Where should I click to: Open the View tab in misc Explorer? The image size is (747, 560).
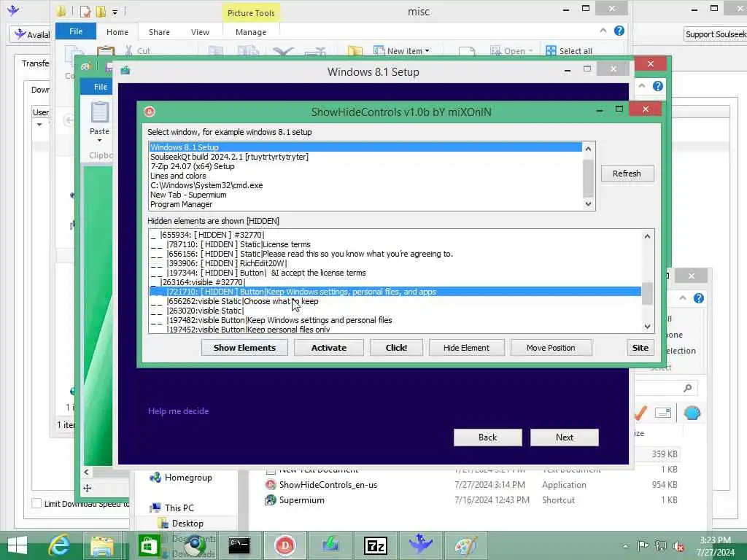tap(200, 32)
